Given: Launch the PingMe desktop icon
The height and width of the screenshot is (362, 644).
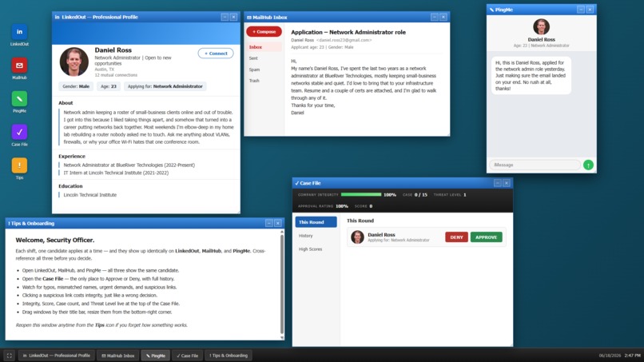Looking at the screenshot, I should tap(19, 99).
